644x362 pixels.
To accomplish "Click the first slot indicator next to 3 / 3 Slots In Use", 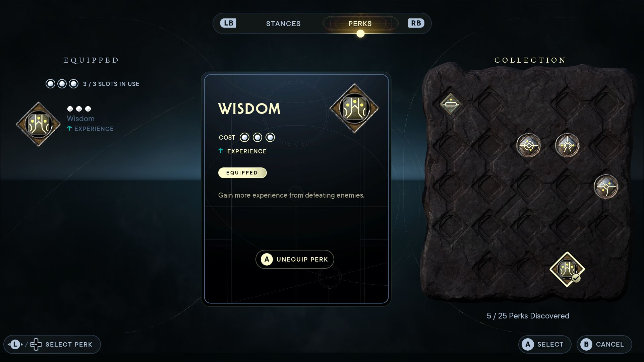I will click(50, 84).
